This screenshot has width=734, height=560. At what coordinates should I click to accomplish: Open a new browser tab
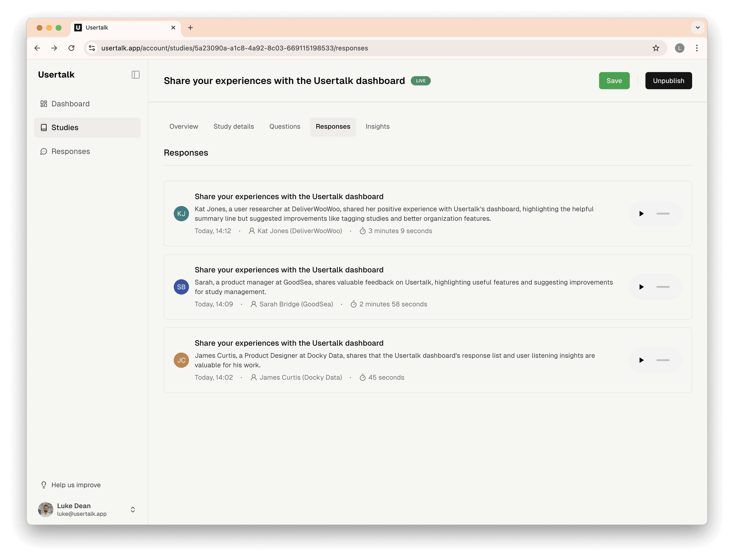pyautogui.click(x=190, y=28)
